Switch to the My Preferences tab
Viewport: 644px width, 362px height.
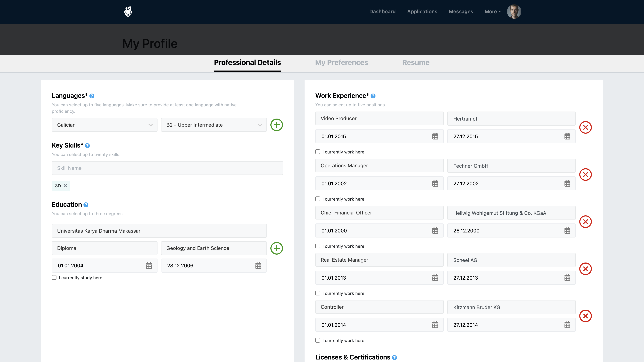[341, 63]
